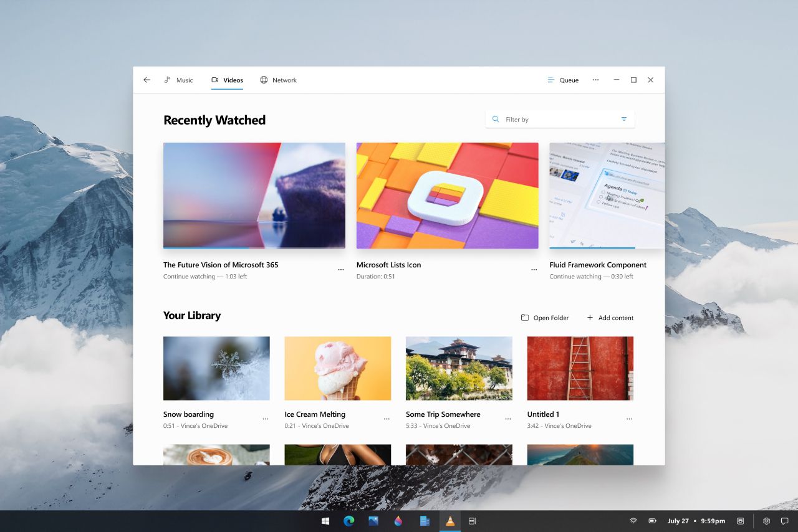Open the Network tab
Image resolution: width=798 pixels, height=532 pixels.
(278, 80)
